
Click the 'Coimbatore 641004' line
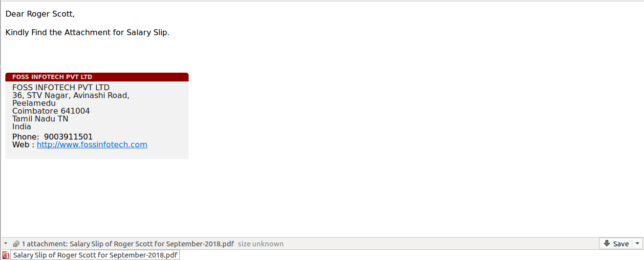pyautogui.click(x=51, y=111)
